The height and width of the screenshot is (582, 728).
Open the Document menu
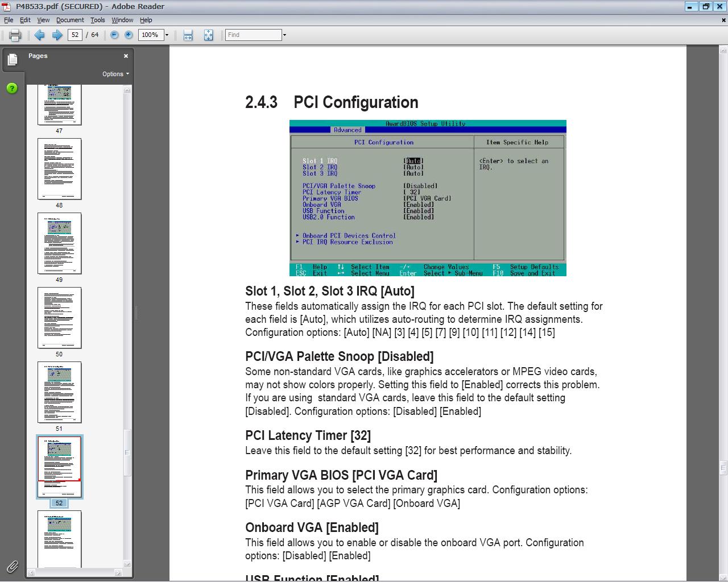point(70,20)
